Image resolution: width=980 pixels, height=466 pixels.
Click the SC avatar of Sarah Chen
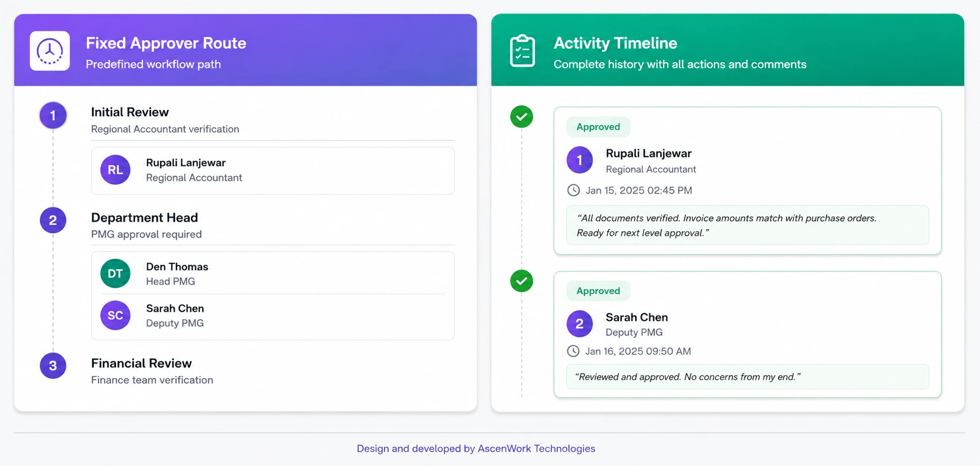coord(115,315)
